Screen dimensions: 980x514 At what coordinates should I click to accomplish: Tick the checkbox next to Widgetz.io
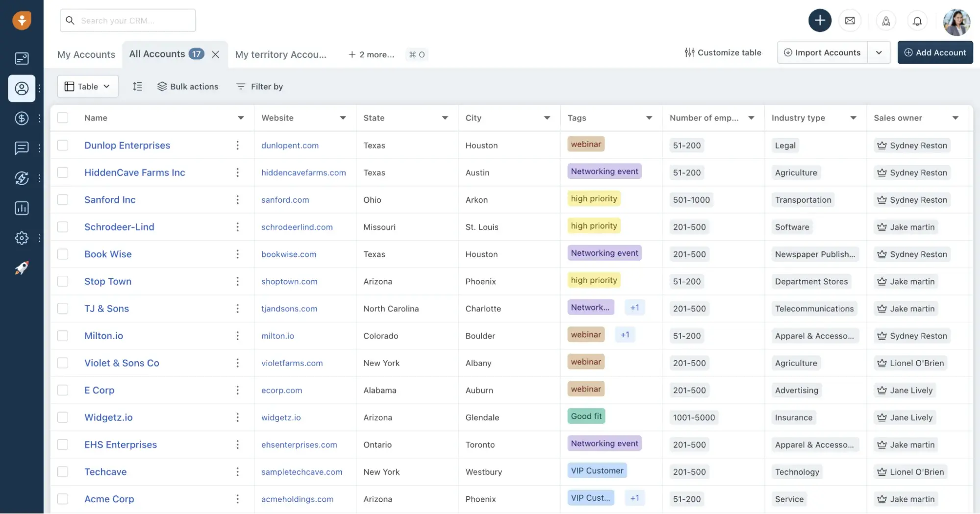pos(63,417)
